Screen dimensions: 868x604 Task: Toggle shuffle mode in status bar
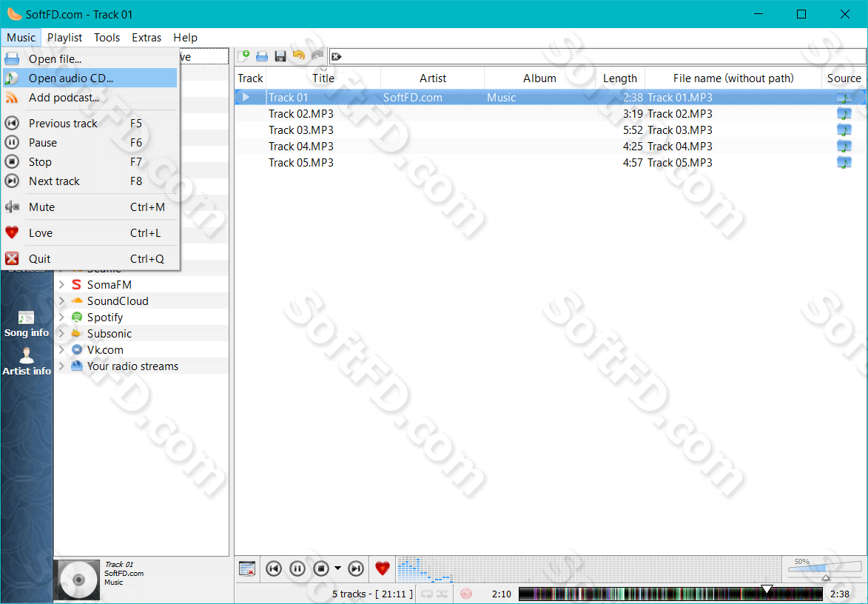[442, 594]
